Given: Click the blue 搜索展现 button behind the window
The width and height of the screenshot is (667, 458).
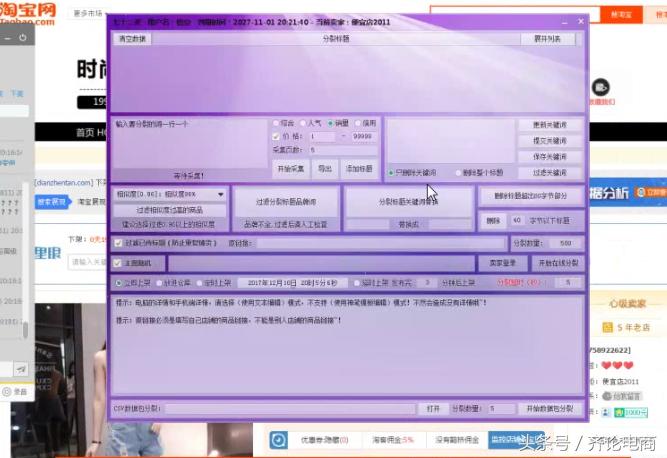Looking at the screenshot, I should click(x=51, y=202).
